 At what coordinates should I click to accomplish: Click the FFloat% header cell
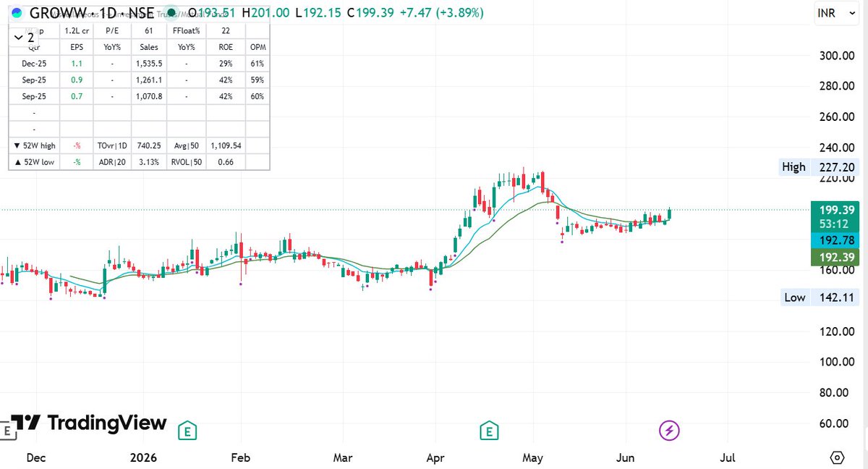pos(187,31)
